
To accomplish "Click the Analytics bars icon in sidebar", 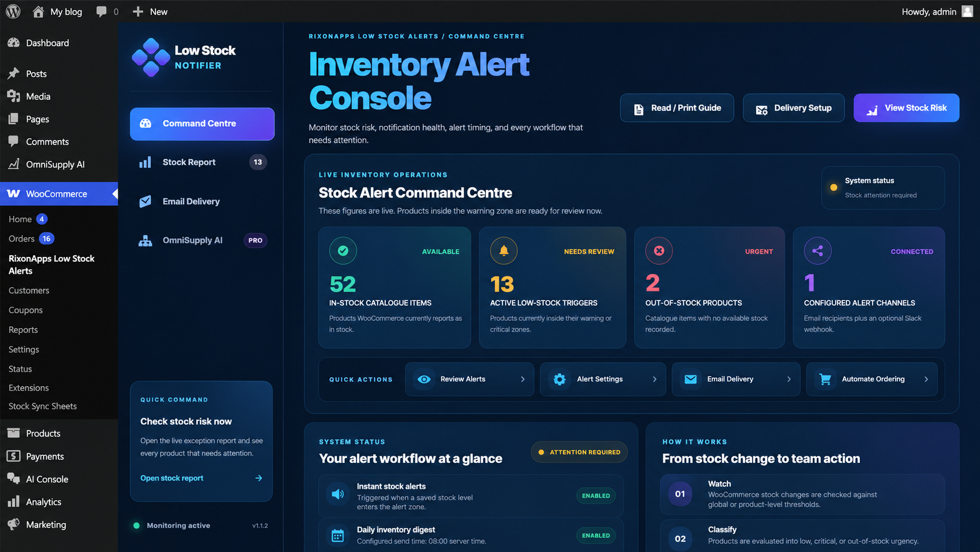I will tap(13, 502).
